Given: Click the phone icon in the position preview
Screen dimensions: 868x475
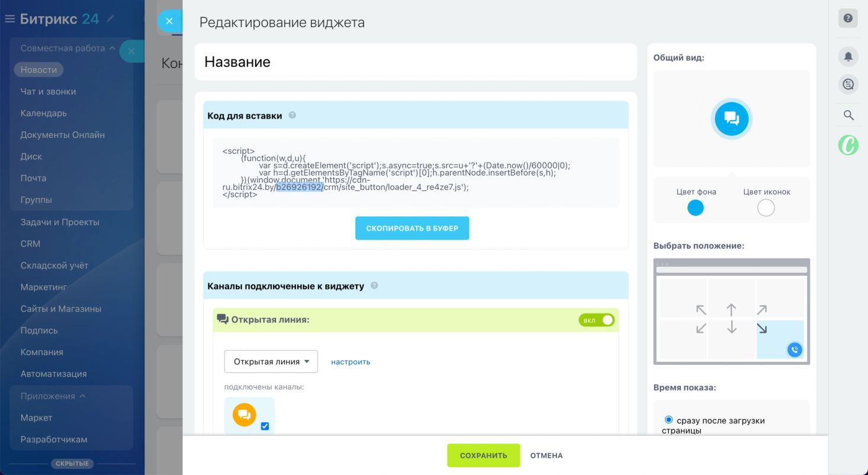Looking at the screenshot, I should click(795, 350).
